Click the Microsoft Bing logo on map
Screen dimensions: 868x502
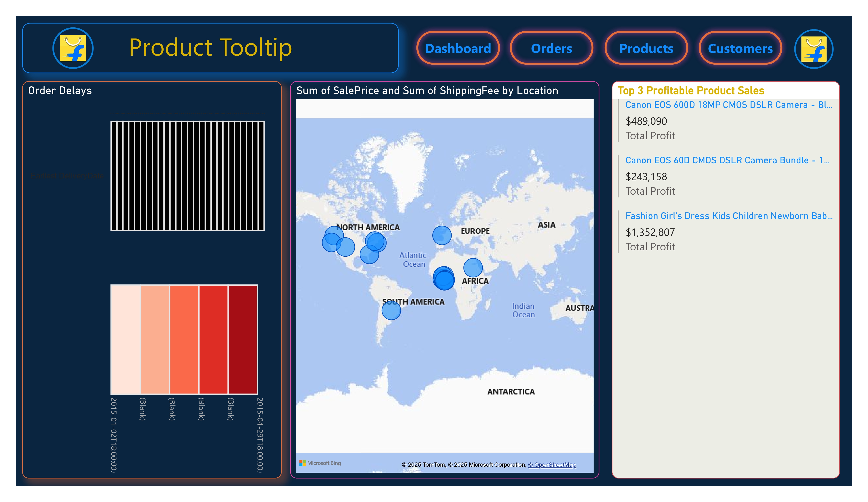pos(320,463)
